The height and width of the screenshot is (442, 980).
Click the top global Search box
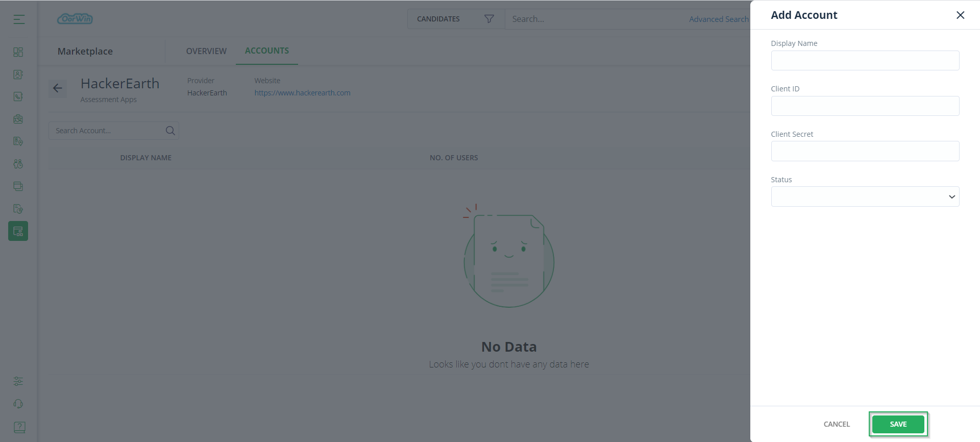point(597,19)
